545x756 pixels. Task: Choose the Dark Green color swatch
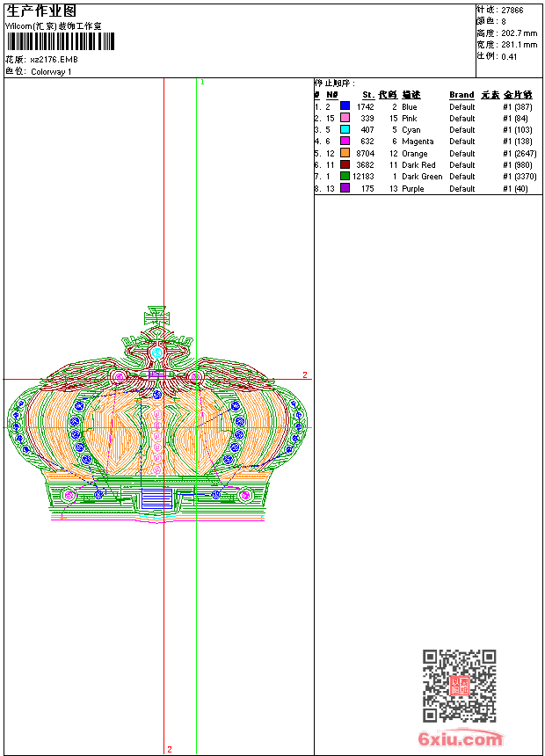(x=345, y=176)
